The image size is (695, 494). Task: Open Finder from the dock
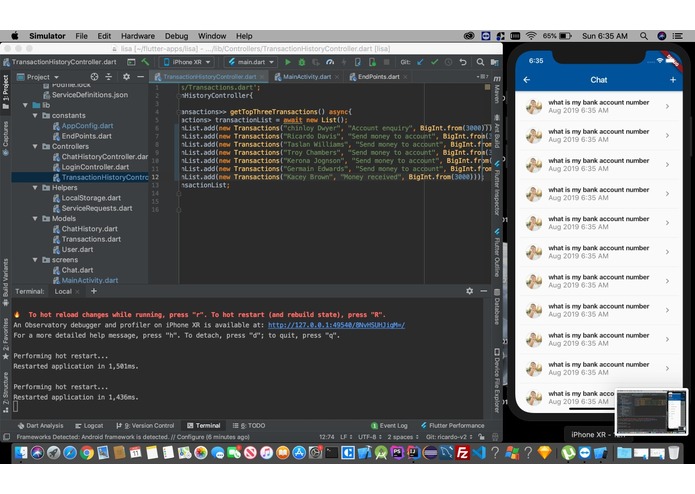point(21,453)
